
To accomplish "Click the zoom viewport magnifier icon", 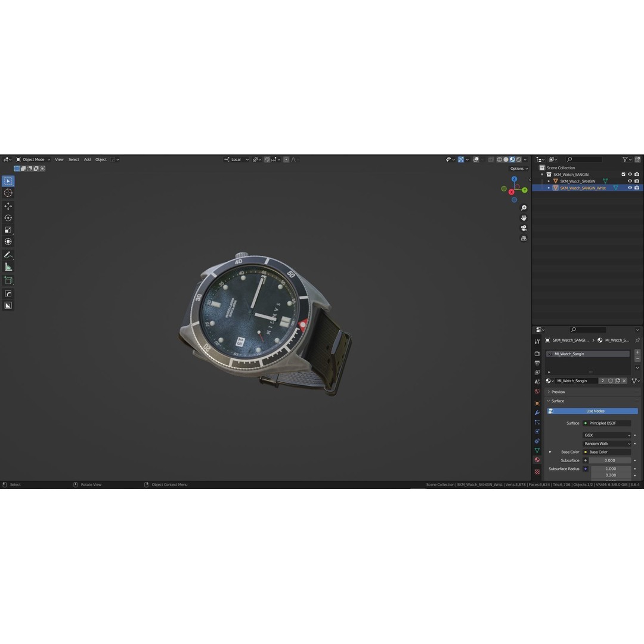I will coord(524,208).
